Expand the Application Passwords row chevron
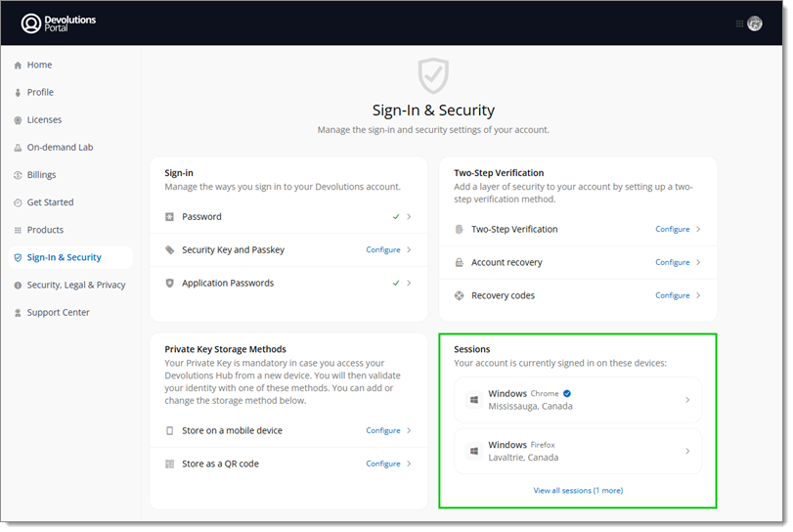 point(409,284)
